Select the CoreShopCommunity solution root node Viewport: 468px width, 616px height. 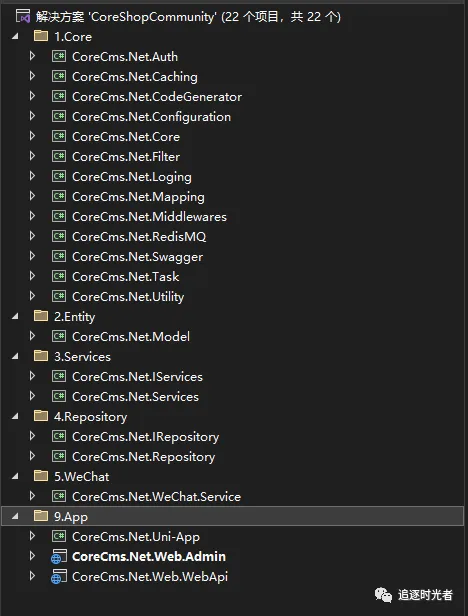coord(188,16)
